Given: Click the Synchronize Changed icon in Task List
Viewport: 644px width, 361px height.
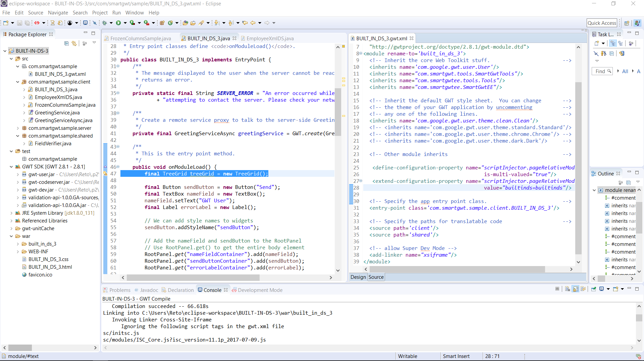Looking at the screenshot, I should coord(622,53).
